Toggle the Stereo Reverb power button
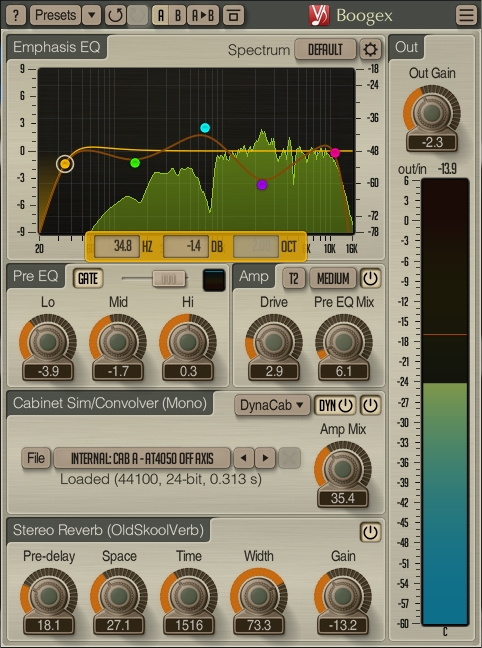This screenshot has height=648, width=482. click(370, 532)
